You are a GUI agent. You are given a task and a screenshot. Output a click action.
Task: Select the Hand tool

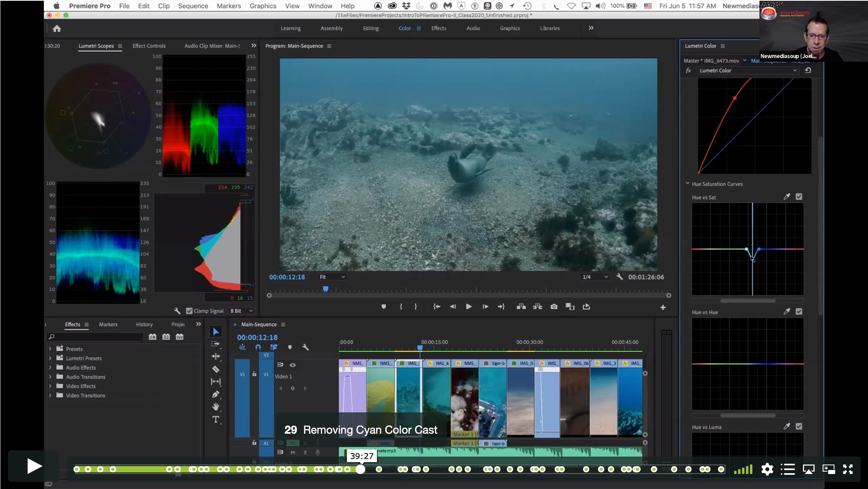[216, 407]
